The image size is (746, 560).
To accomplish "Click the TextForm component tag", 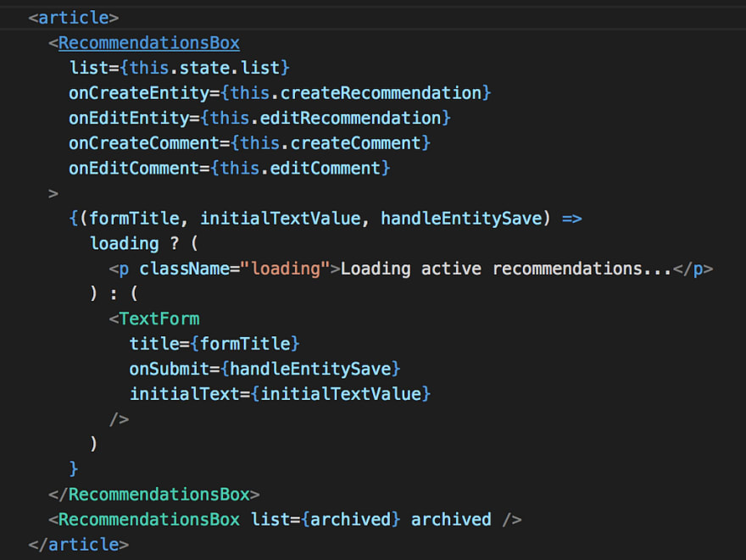I will 159,319.
